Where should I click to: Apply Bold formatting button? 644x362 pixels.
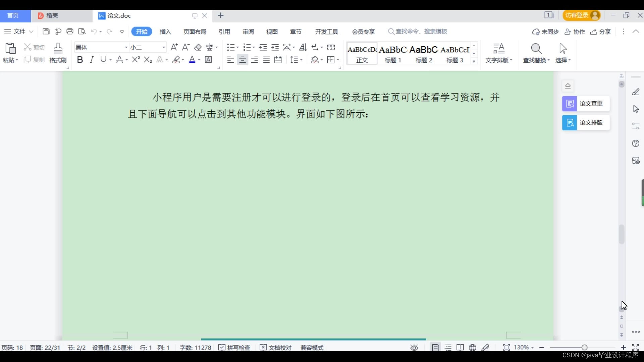point(80,60)
